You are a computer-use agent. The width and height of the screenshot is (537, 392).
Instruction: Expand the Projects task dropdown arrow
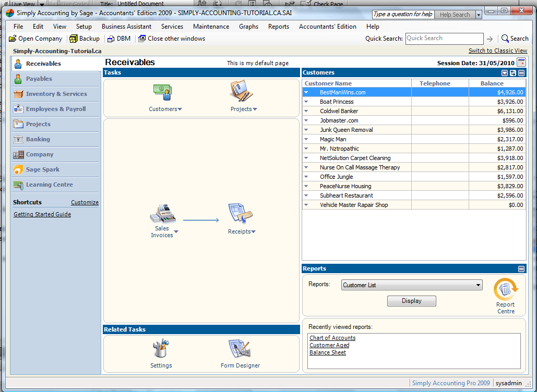point(255,109)
